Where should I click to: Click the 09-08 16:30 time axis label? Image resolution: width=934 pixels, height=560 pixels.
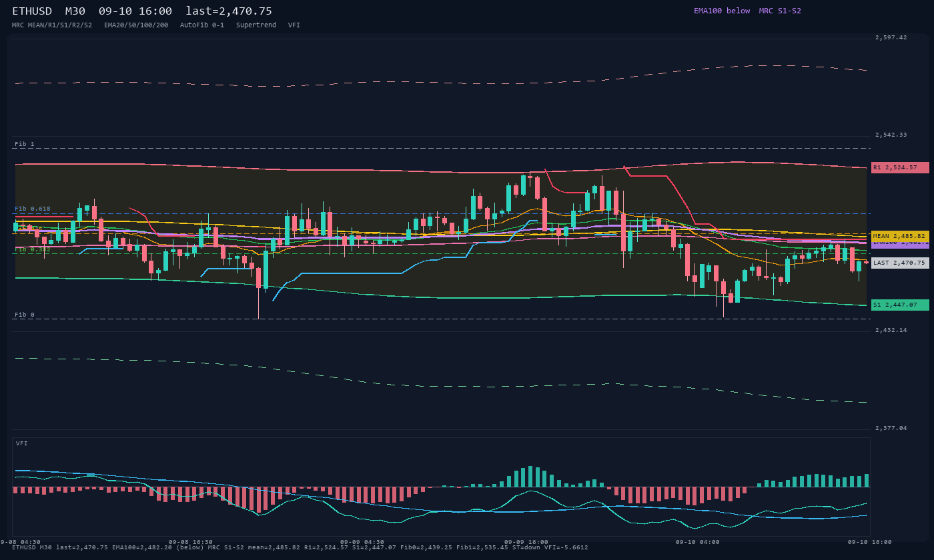[x=191, y=542]
